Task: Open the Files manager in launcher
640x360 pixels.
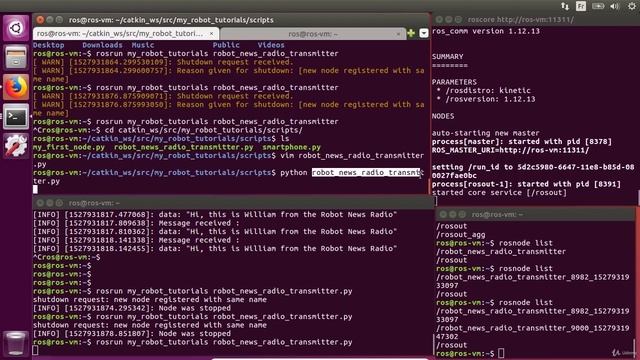Action: (x=16, y=57)
